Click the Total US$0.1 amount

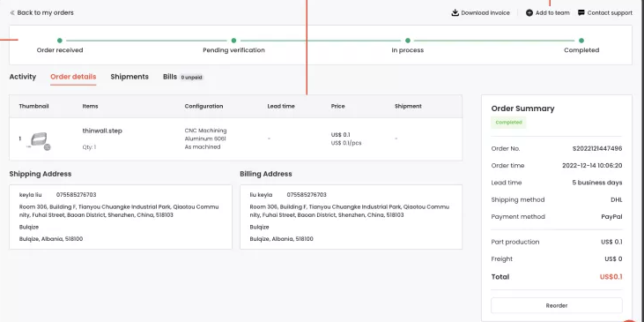pos(611,277)
